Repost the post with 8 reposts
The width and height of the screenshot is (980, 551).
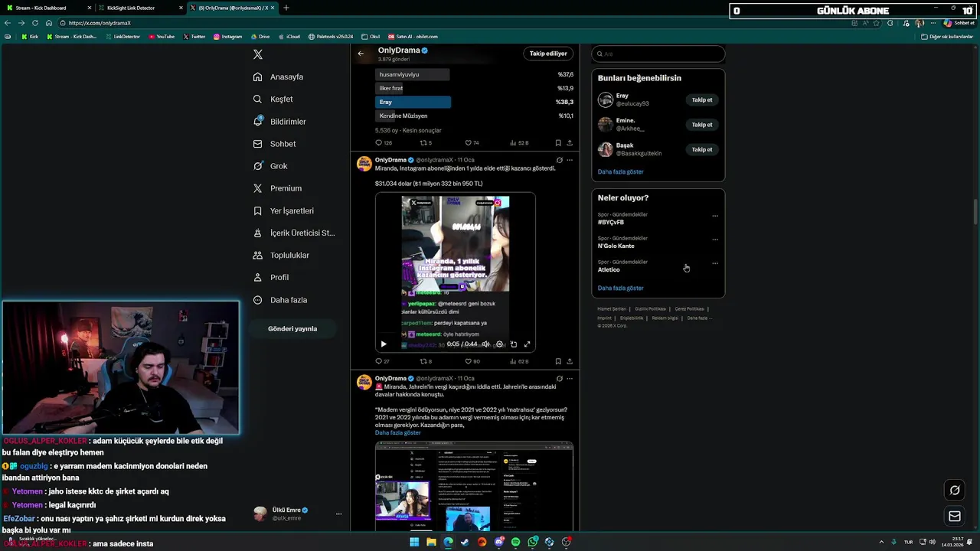click(x=426, y=361)
